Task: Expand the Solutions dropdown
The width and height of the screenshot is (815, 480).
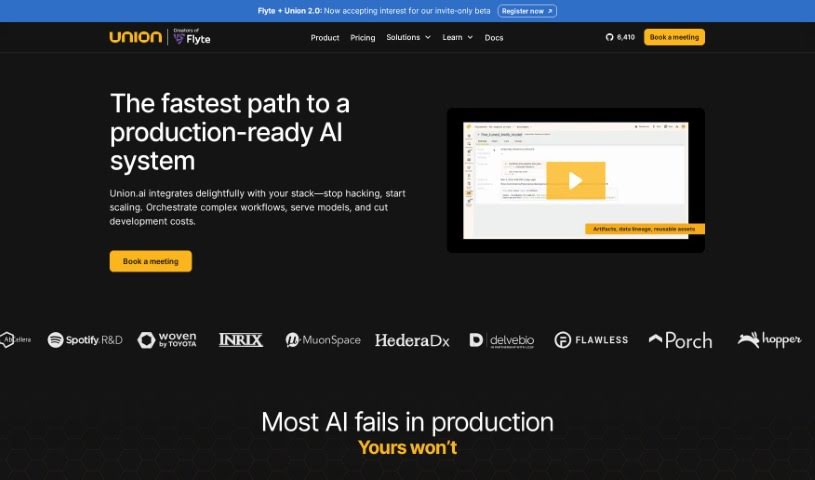Action: [x=409, y=37]
